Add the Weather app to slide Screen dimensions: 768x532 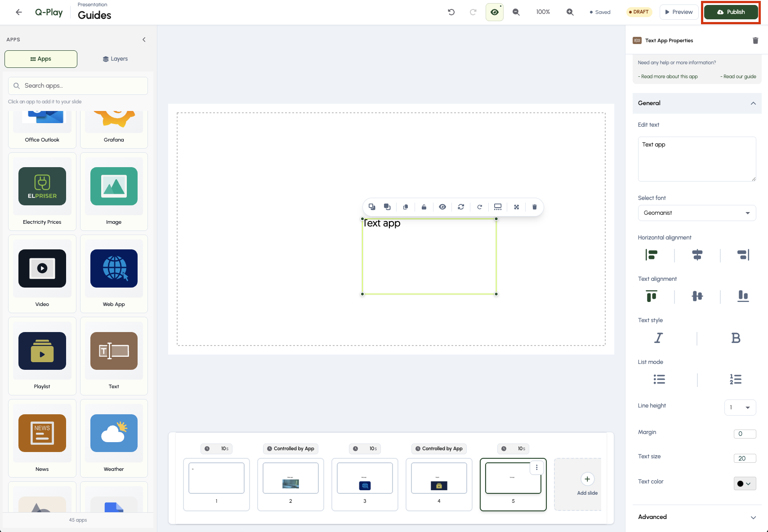(x=114, y=439)
